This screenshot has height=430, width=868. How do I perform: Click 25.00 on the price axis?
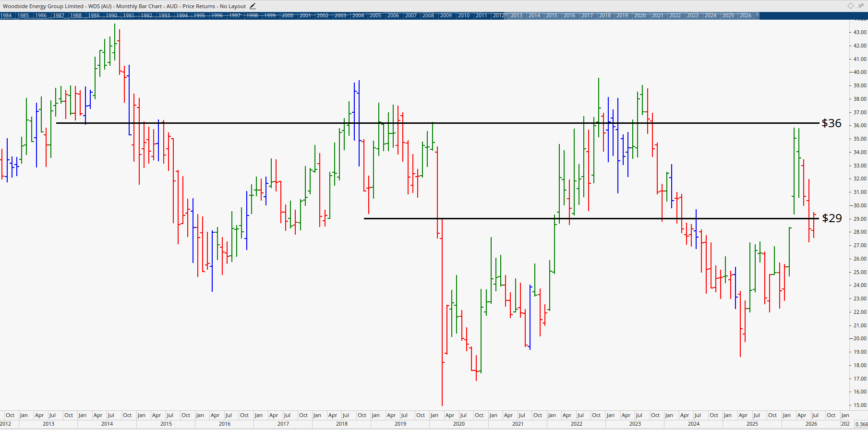click(x=860, y=272)
